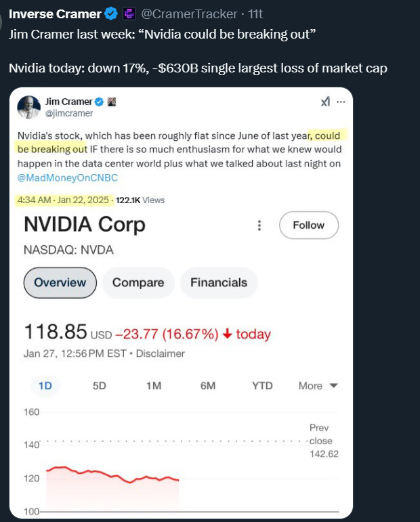This screenshot has width=420, height=522.
Task: Click Jim Cramer's profile avatar
Action: coord(28,107)
